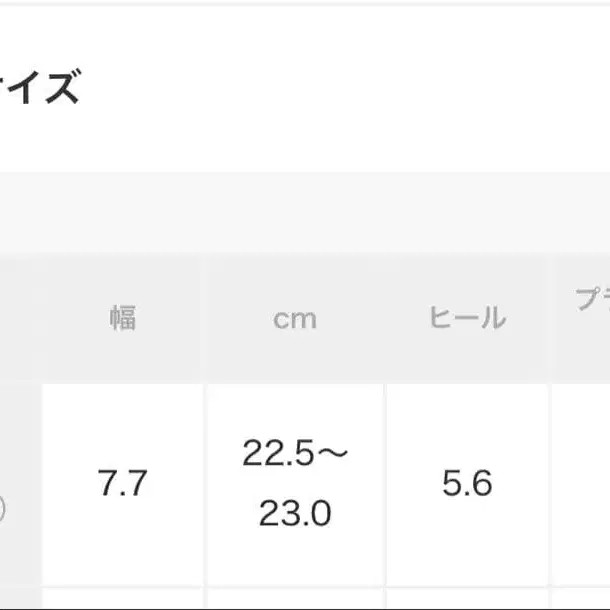The image size is (610, 610).
Task: Click the blank header cell left of 幅
Action: 20,318
